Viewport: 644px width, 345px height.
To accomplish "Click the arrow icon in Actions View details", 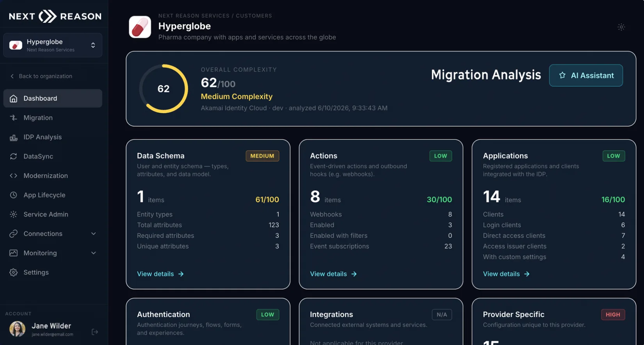I will [354, 274].
